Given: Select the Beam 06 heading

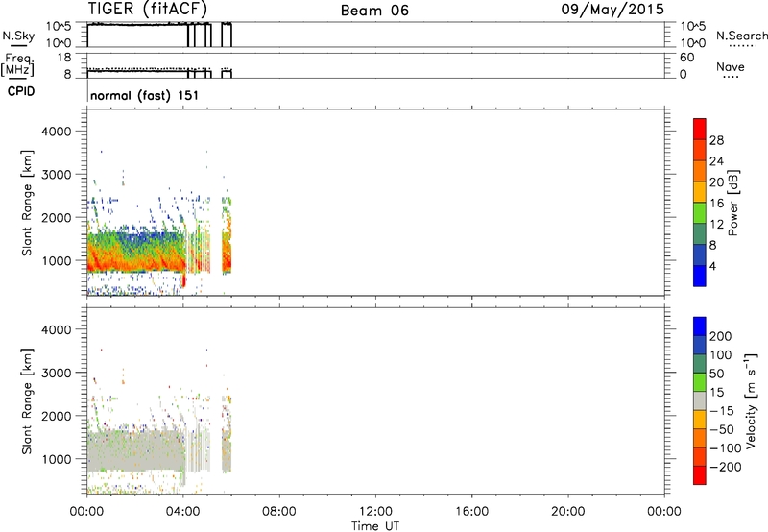Looking at the screenshot, I should (374, 11).
